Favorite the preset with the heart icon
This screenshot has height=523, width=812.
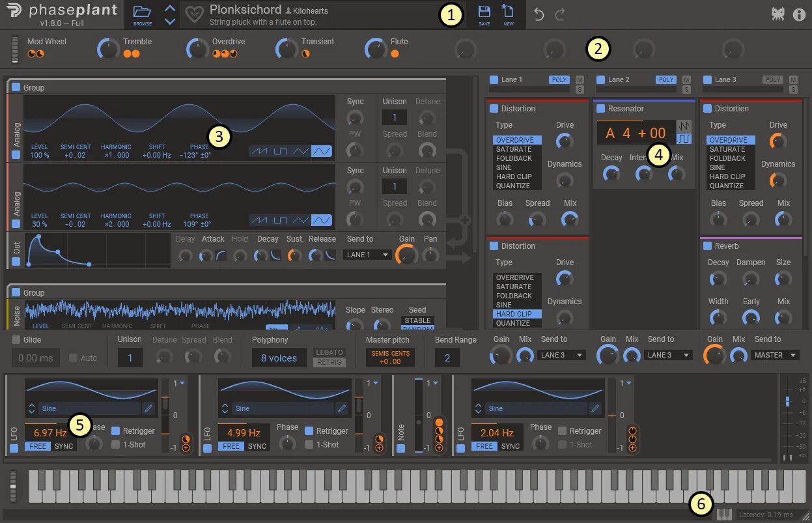tap(193, 15)
